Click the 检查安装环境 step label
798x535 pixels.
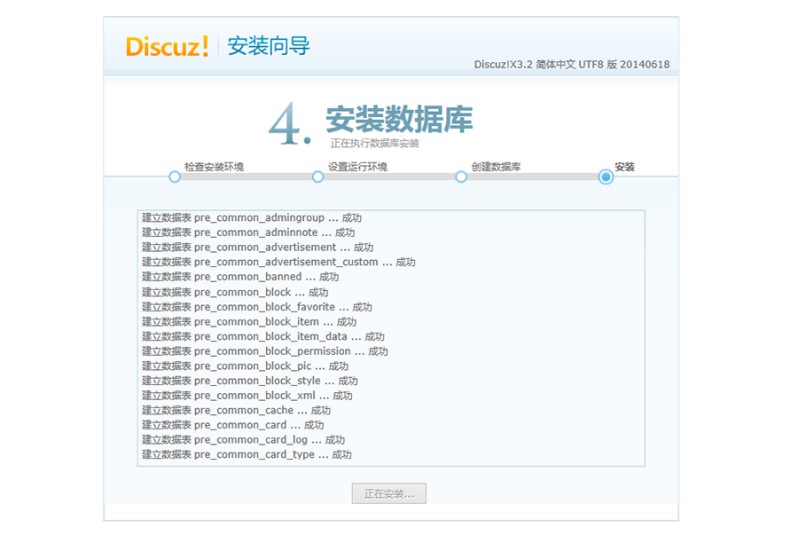click(214, 166)
